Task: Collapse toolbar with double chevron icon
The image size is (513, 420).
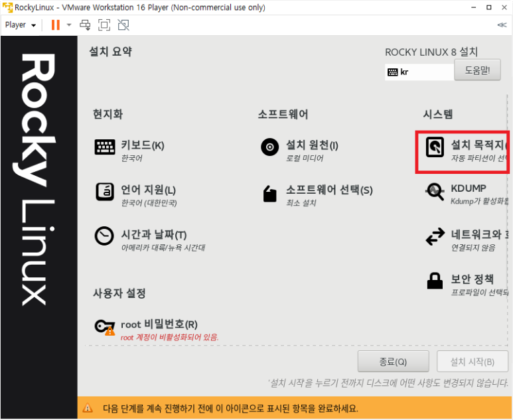Action: click(x=502, y=25)
